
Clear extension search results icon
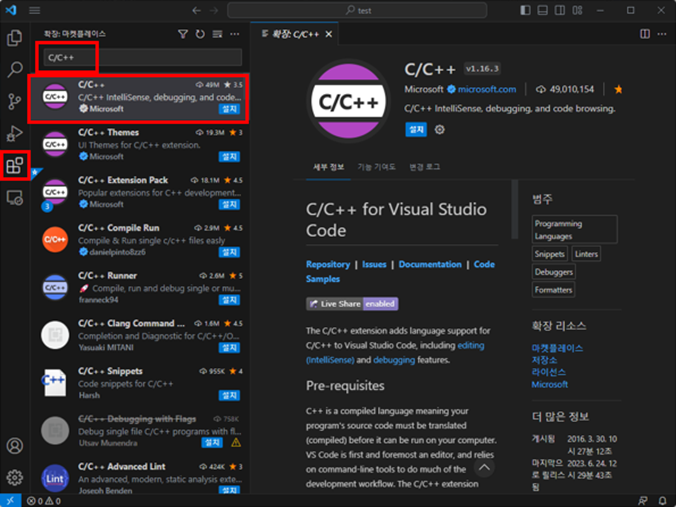pyautogui.click(x=217, y=34)
